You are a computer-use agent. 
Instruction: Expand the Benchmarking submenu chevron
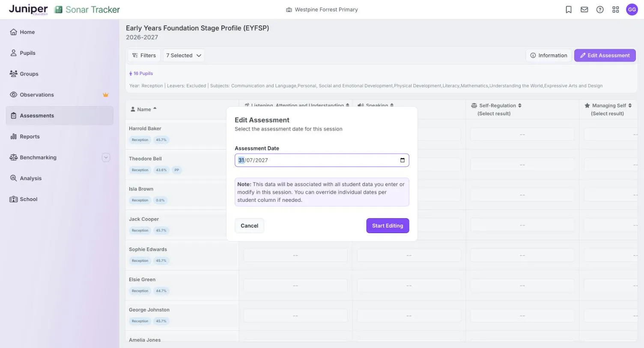pyautogui.click(x=106, y=157)
